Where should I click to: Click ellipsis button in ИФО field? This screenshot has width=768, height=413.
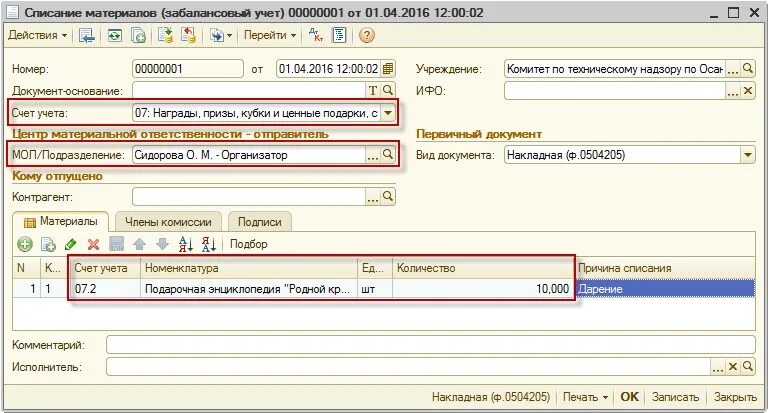733,91
